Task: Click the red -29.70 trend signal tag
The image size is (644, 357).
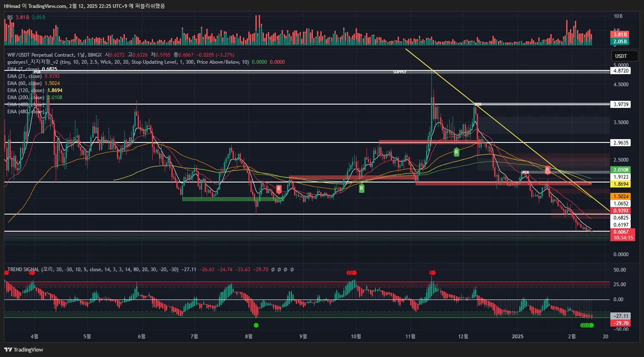Action: pyautogui.click(x=621, y=323)
